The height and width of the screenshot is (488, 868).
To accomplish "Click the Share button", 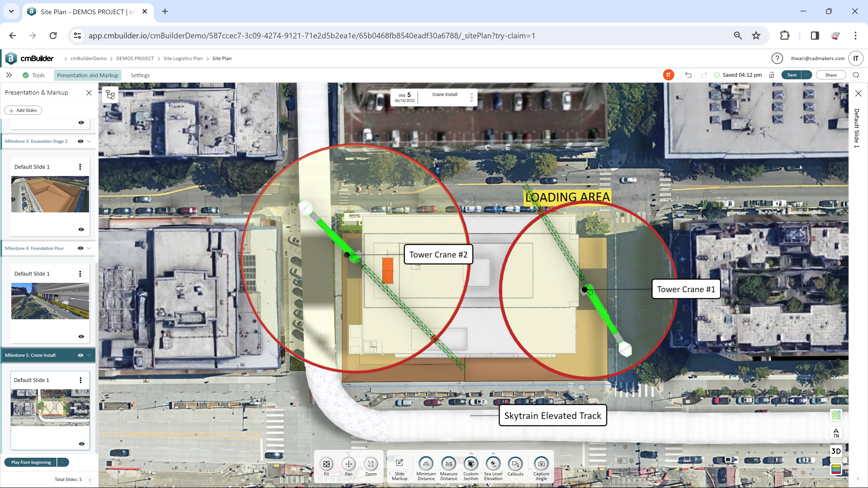I will point(830,75).
